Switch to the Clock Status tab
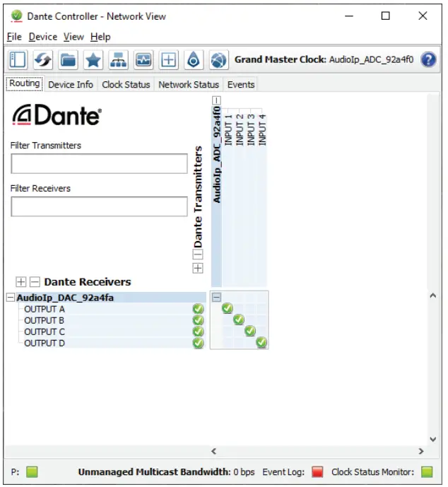 126,85
